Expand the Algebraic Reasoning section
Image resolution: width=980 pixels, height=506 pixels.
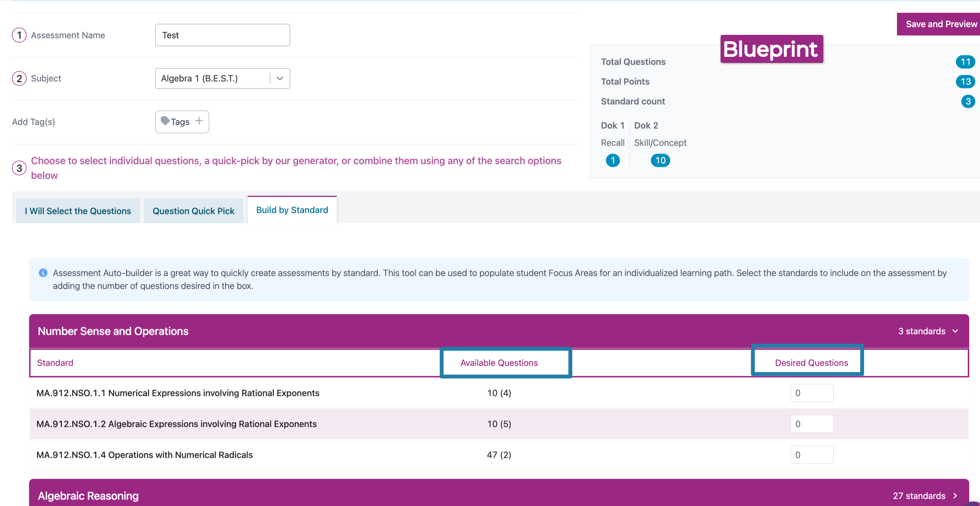point(955,496)
